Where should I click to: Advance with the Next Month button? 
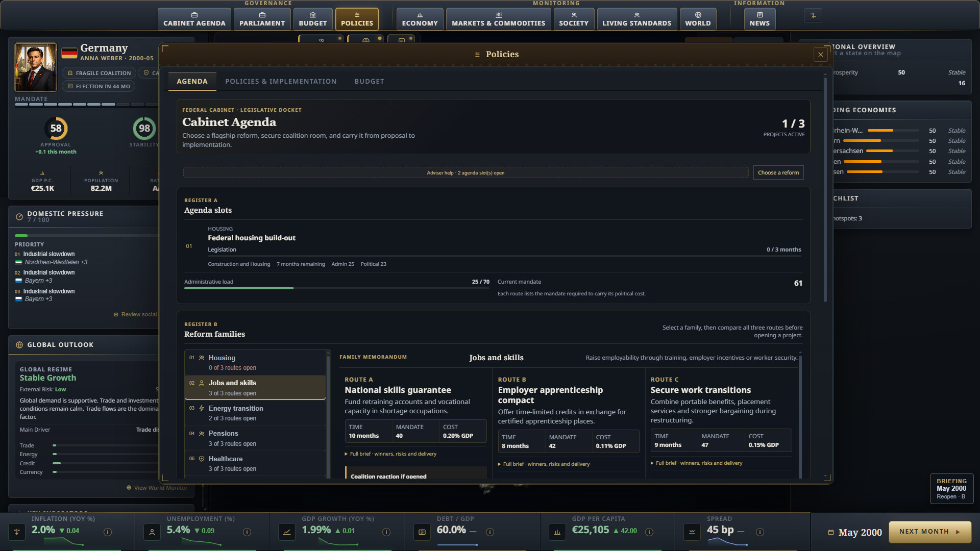(929, 532)
